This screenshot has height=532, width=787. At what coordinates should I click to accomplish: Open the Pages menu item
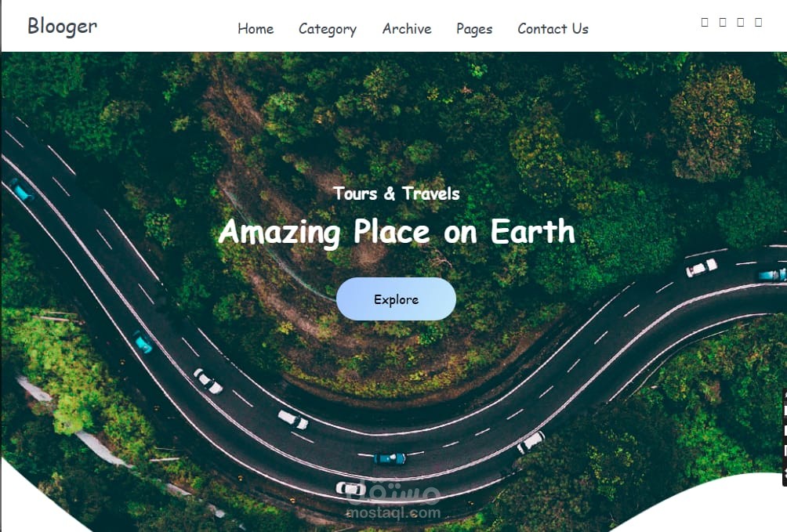tap(474, 29)
